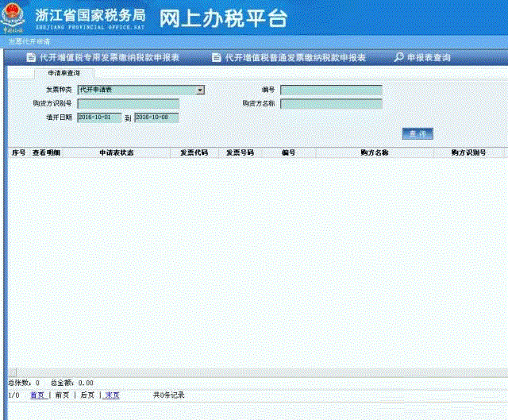Image resolution: width=508 pixels, height=420 pixels.
Task: Click the document icon before 代开增值税普通发票
Action: (216, 57)
